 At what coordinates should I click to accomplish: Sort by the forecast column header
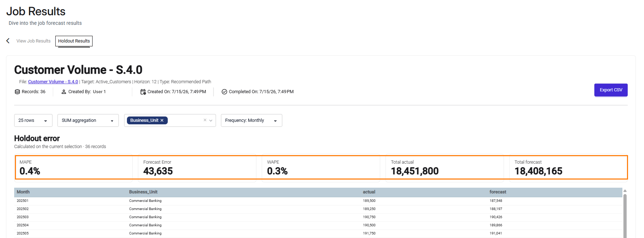pyautogui.click(x=498, y=192)
